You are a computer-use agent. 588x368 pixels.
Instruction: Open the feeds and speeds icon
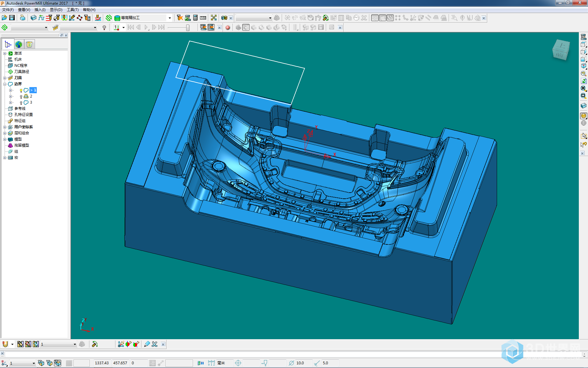coord(49,18)
